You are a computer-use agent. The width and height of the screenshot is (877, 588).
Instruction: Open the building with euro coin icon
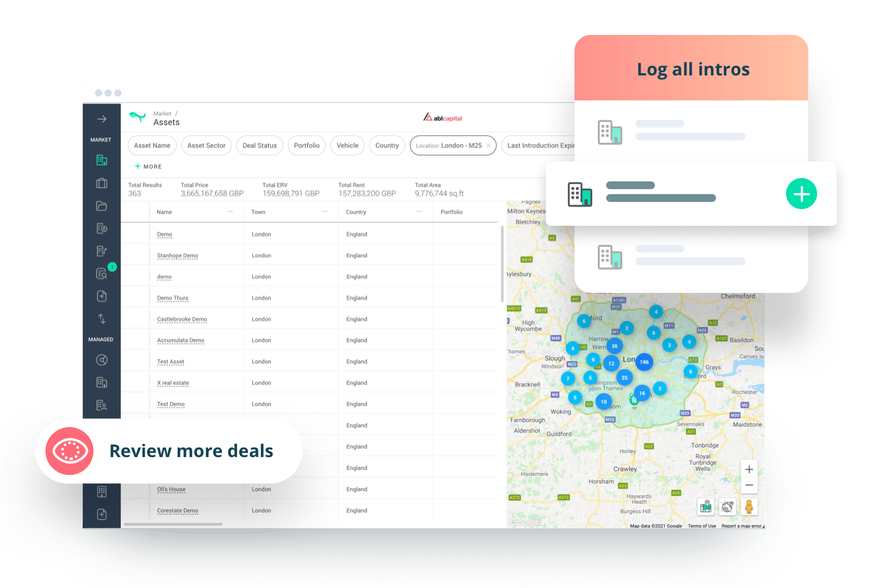point(102,229)
